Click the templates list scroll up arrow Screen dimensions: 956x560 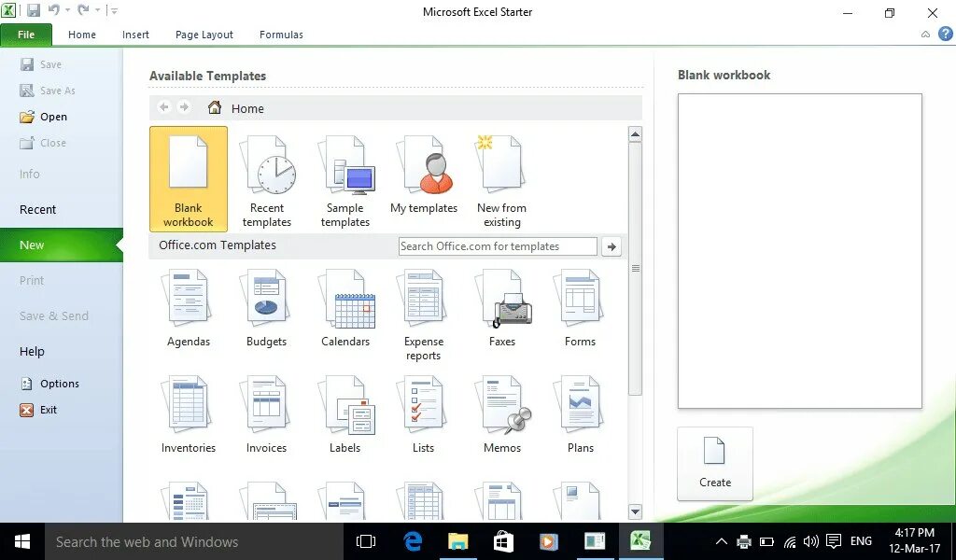point(635,134)
